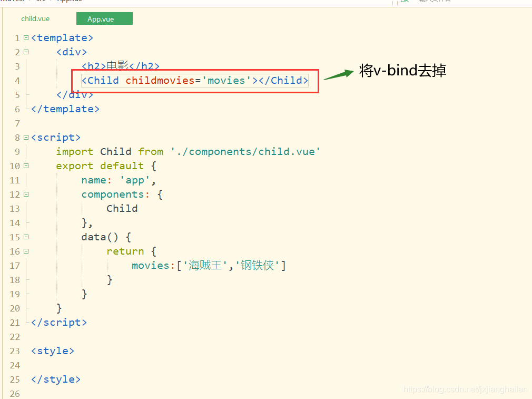Collapse the div block on line 2

coord(26,52)
